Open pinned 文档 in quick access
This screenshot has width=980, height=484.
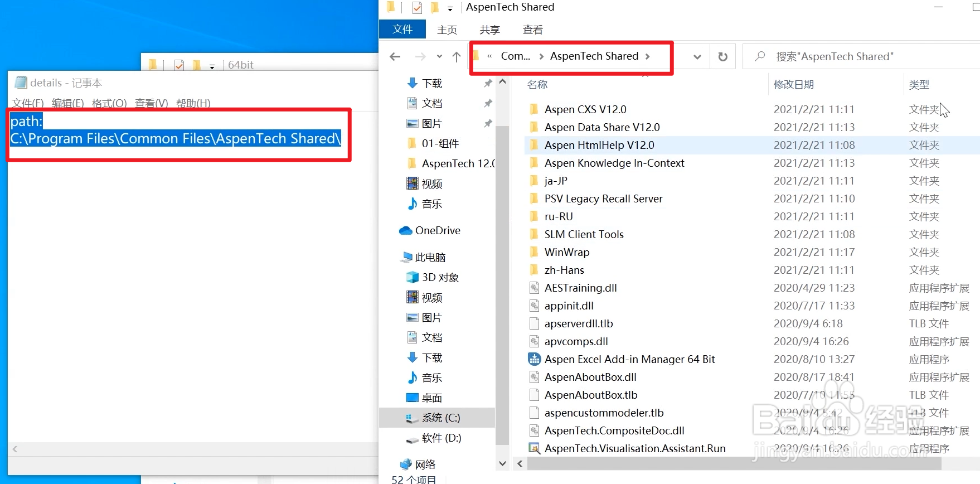432,103
